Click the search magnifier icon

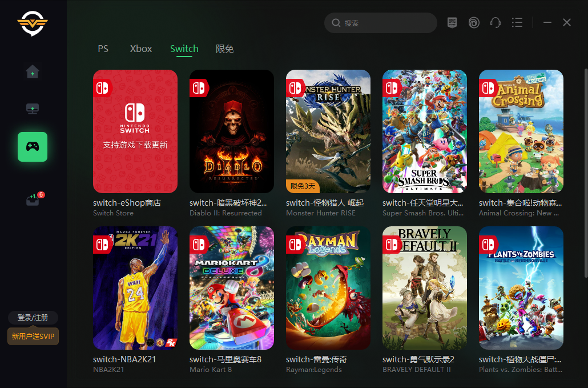point(336,23)
